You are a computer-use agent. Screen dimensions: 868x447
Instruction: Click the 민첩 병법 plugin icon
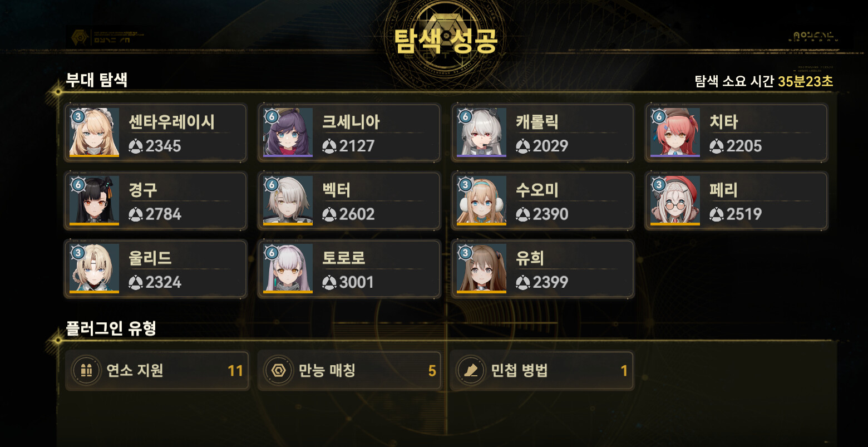coord(471,371)
